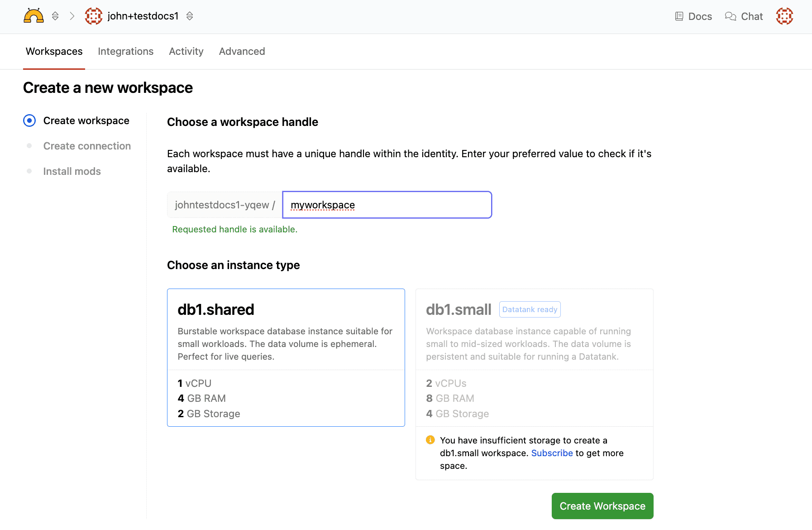The height and width of the screenshot is (530, 812).
Task: Select the db1.shared instance type card
Action: click(286, 357)
